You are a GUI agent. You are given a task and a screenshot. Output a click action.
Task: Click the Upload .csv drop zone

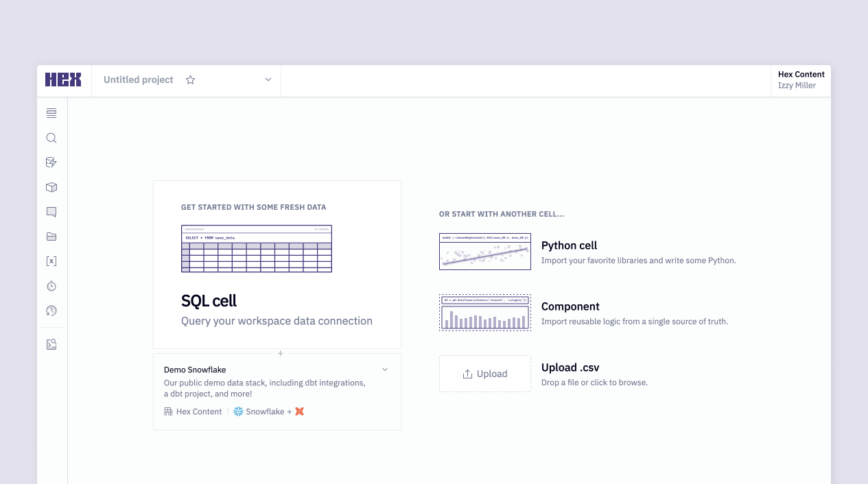coord(485,374)
